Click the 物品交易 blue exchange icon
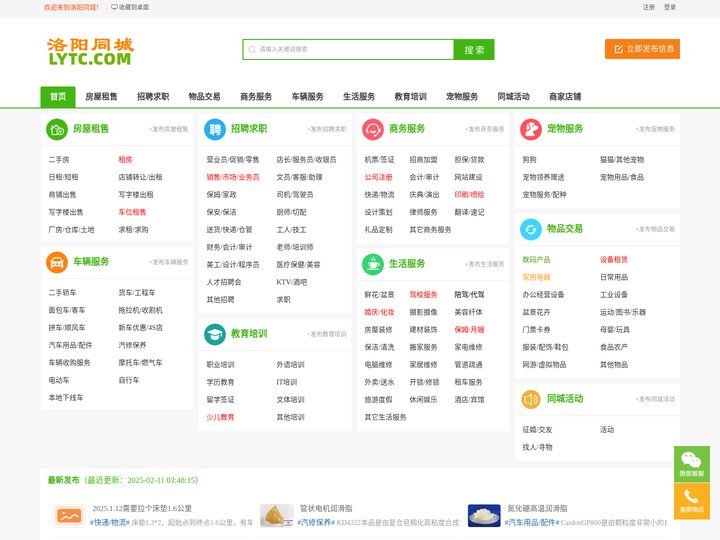Screen dimensions: 720x540 pos(531,229)
